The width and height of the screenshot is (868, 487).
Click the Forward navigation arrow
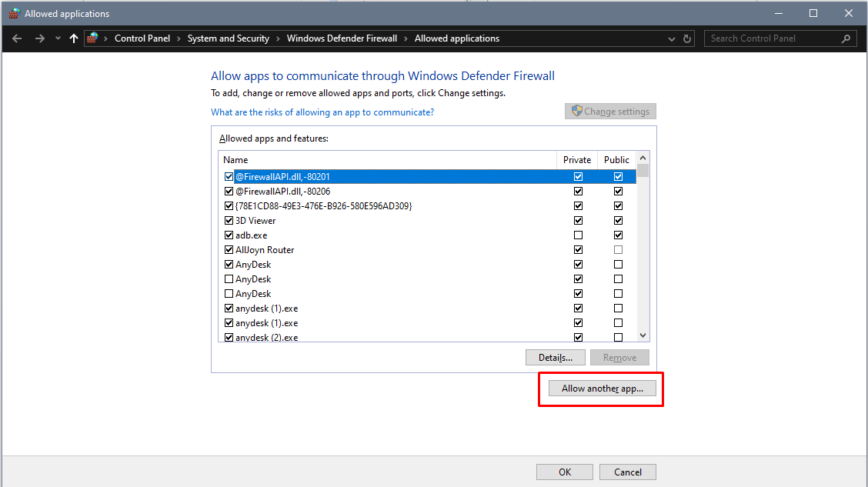click(40, 38)
